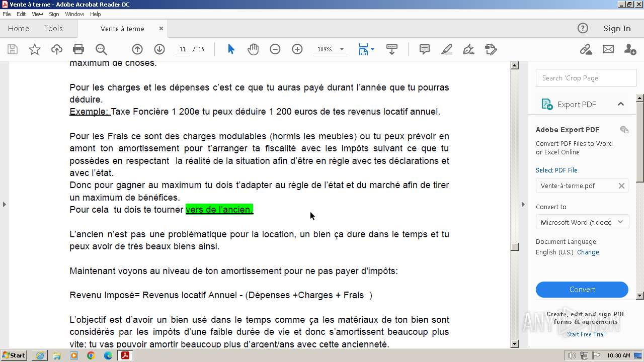
Task: Click the Export PDF panel icon
Action: click(547, 104)
